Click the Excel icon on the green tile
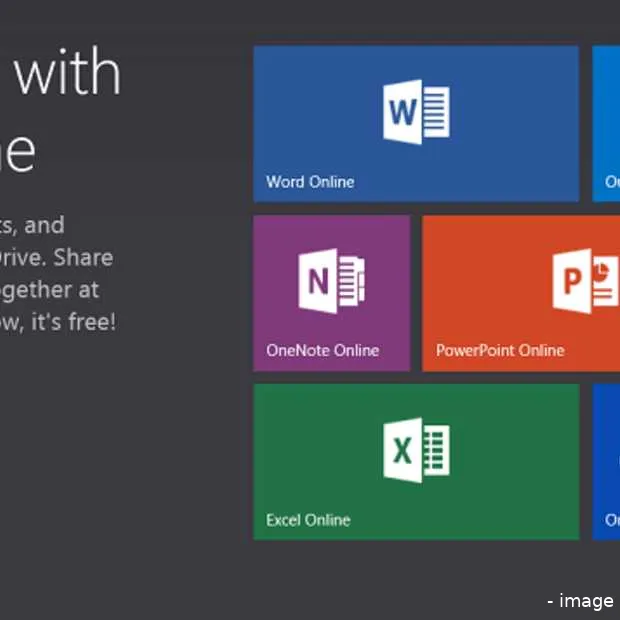The height and width of the screenshot is (620, 620). [x=416, y=450]
